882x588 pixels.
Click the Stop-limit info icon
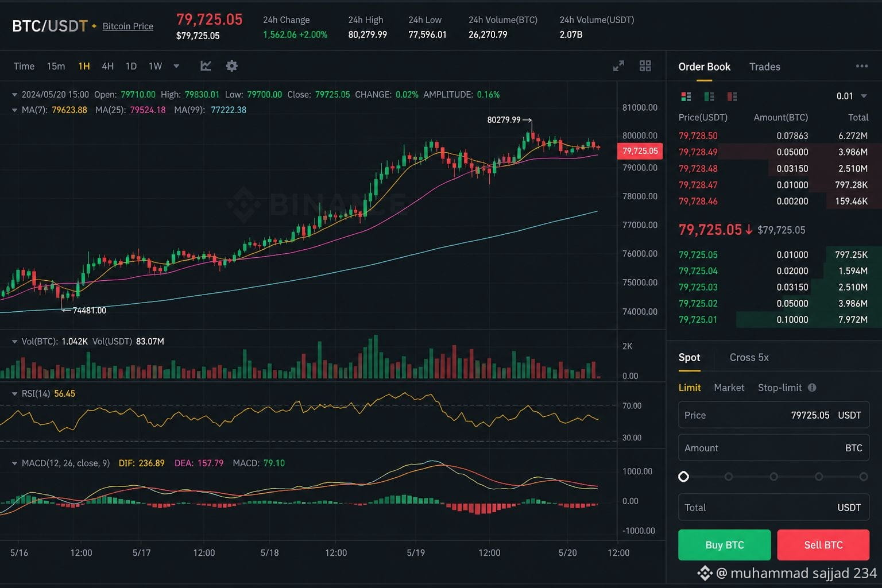(x=812, y=388)
